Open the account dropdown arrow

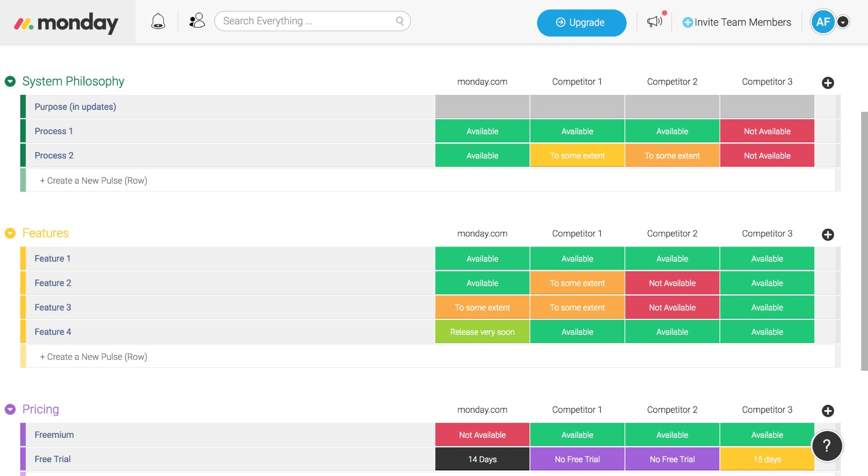click(843, 23)
